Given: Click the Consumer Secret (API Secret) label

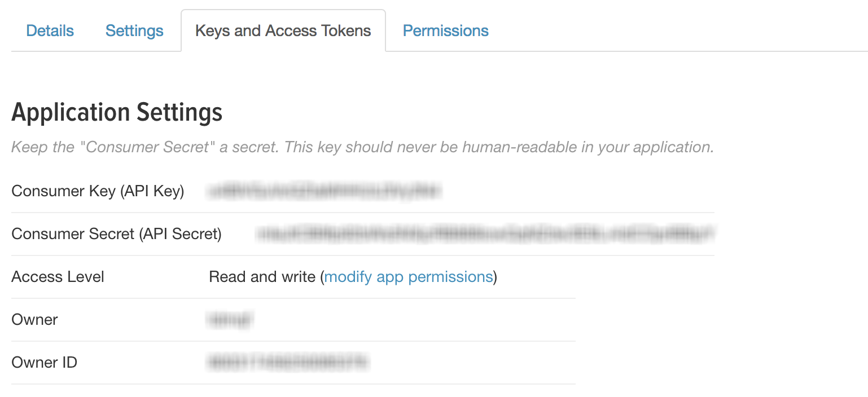Looking at the screenshot, I should click(117, 234).
